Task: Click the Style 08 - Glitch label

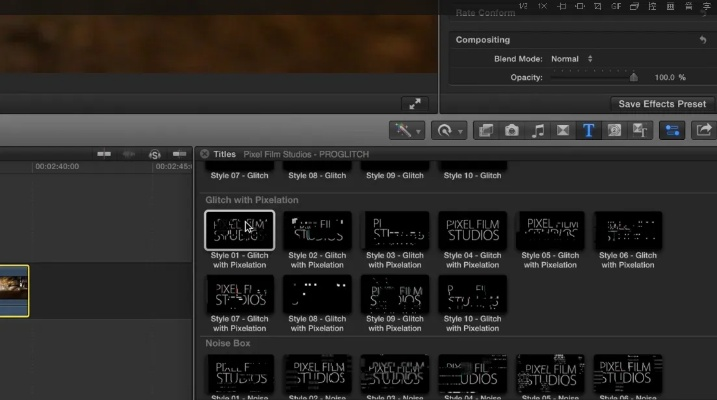Action: coord(317,176)
